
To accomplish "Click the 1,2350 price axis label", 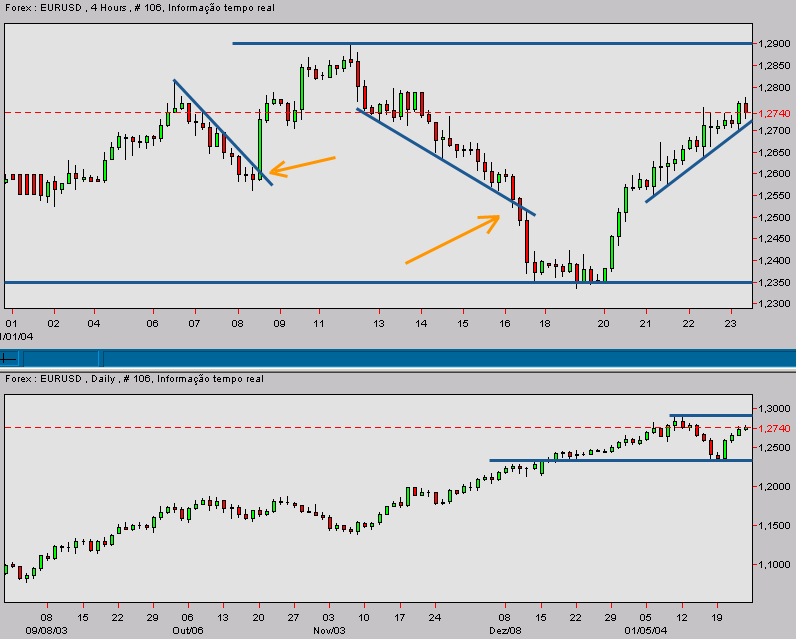I will tap(774, 282).
